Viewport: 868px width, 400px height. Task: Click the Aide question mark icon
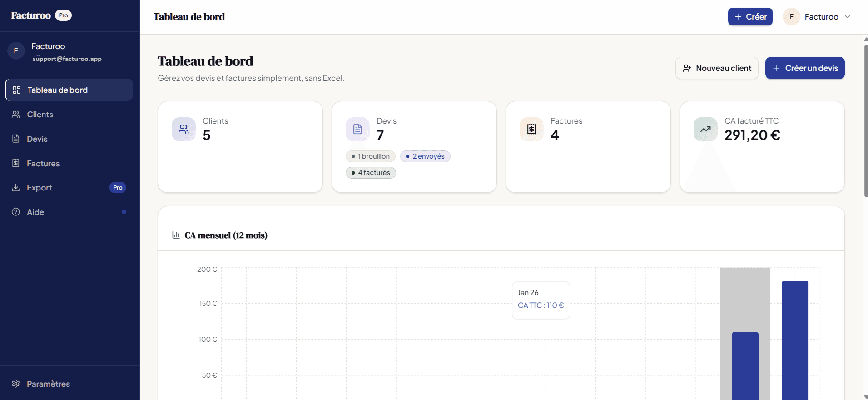tap(16, 212)
